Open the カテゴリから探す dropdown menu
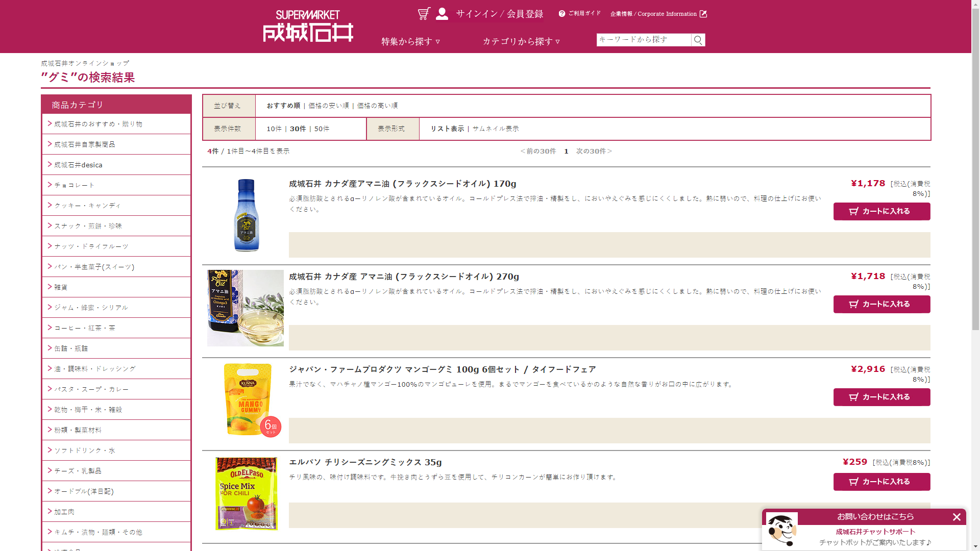980x551 pixels. (521, 41)
